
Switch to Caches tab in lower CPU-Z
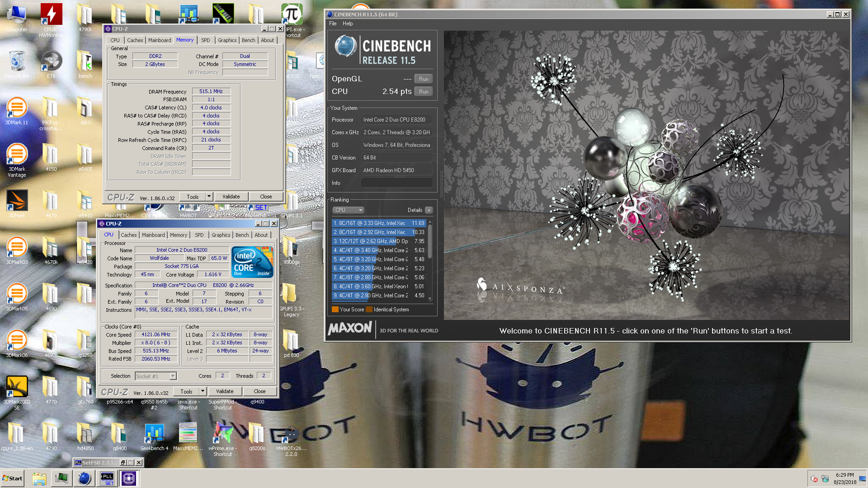(x=128, y=235)
